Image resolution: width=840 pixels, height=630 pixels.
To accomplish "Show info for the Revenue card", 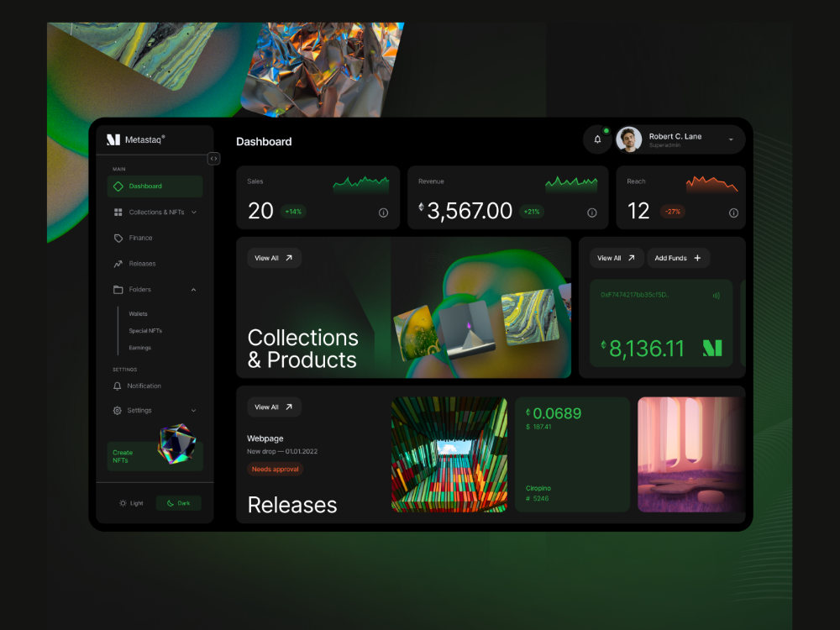I will (x=592, y=213).
